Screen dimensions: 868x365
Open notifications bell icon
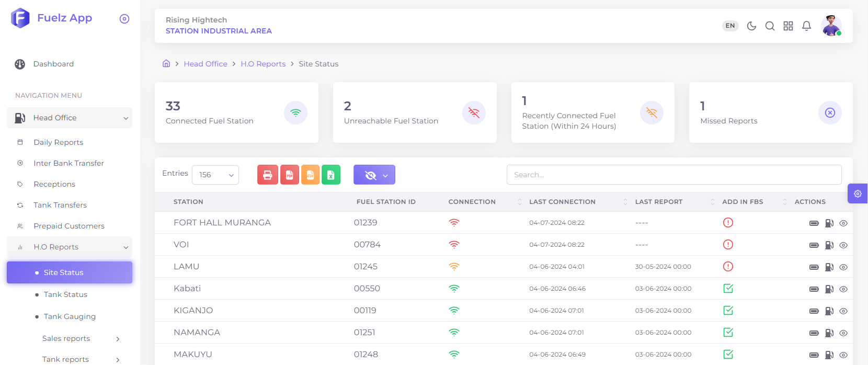[x=806, y=26]
